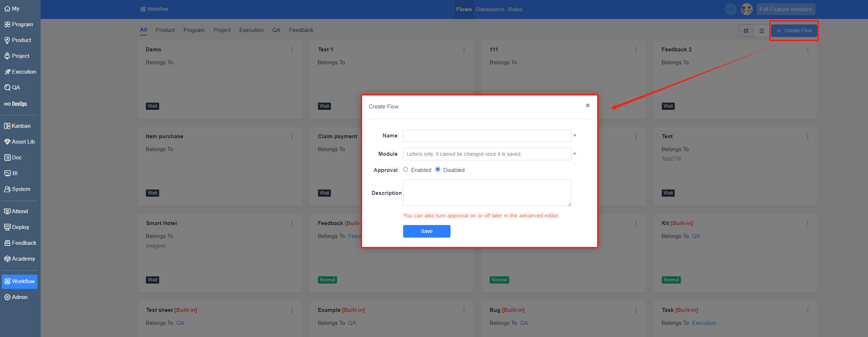Click the Name input field
The width and height of the screenshot is (868, 337).
point(487,136)
